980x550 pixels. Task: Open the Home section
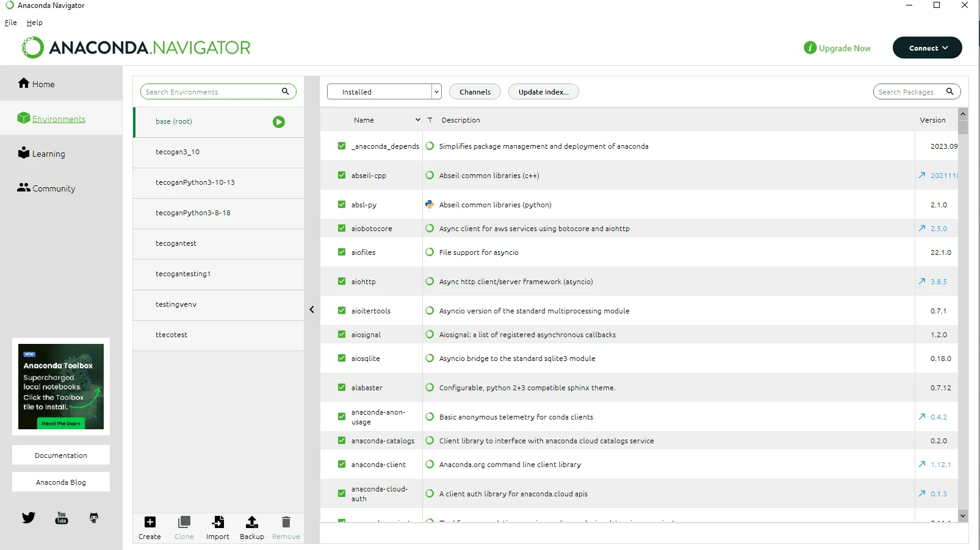coord(37,84)
